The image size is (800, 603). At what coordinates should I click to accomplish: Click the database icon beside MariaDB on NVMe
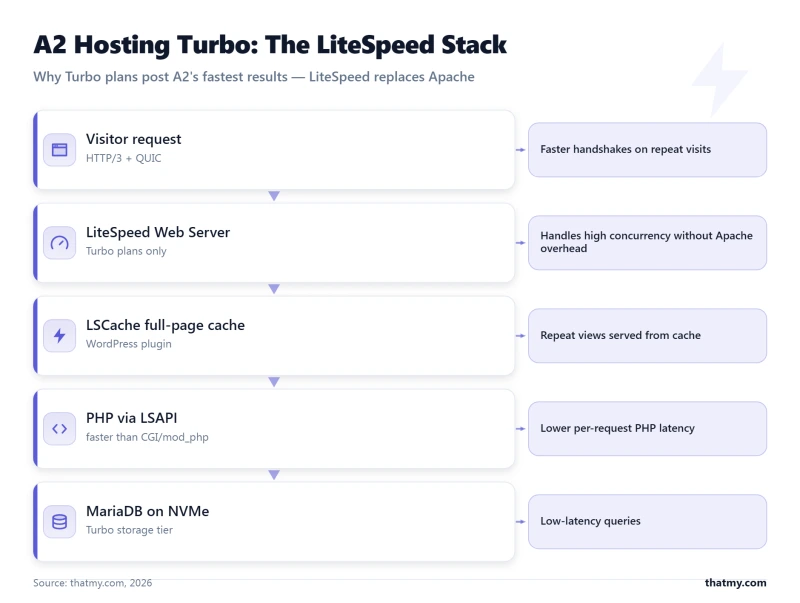pyautogui.click(x=60, y=521)
